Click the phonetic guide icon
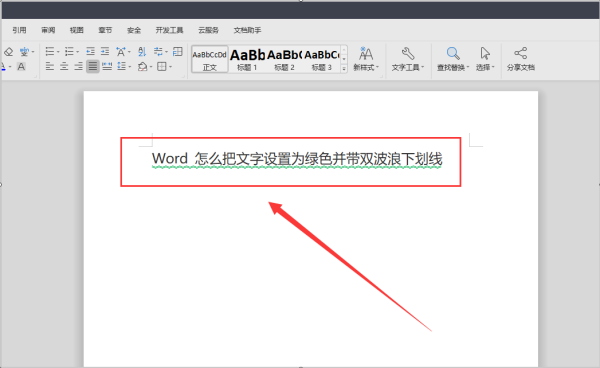The image size is (600, 368). [24, 52]
